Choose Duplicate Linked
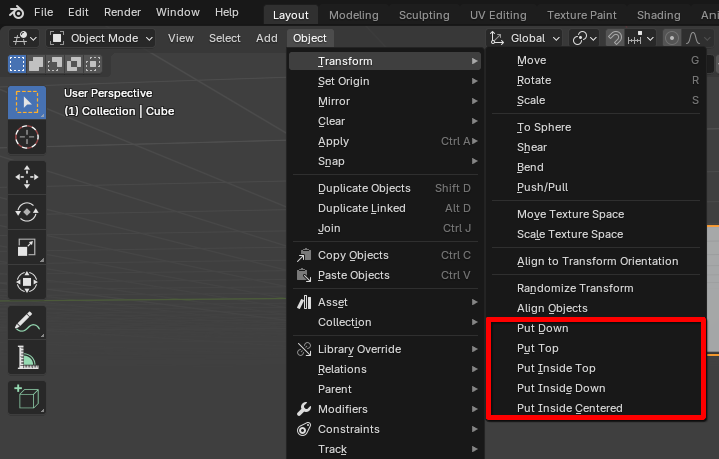The image size is (719, 459). pos(385,208)
